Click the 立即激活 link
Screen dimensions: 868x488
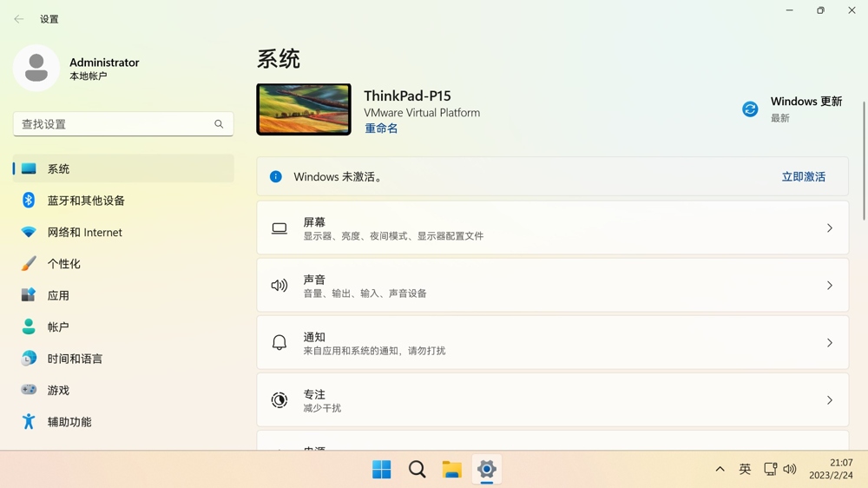[803, 176]
